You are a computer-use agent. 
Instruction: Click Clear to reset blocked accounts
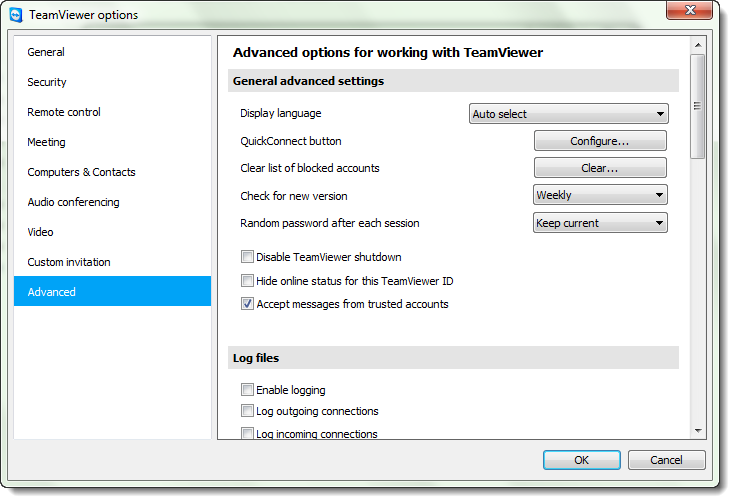pos(600,168)
